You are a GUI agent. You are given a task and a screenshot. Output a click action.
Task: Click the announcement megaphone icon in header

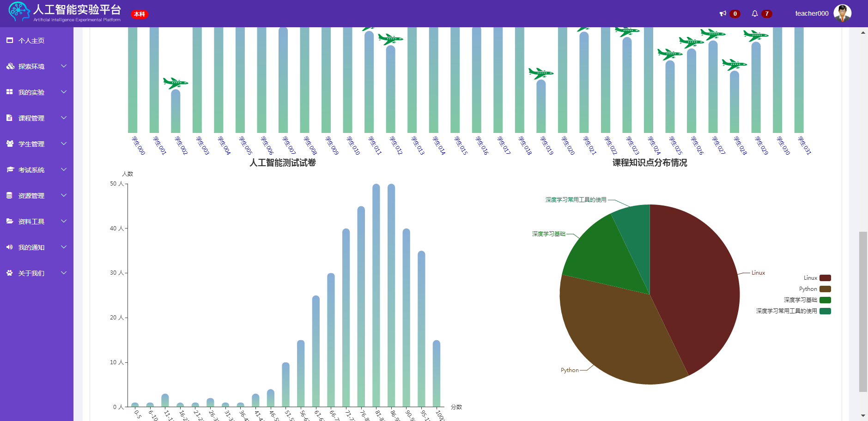point(723,14)
